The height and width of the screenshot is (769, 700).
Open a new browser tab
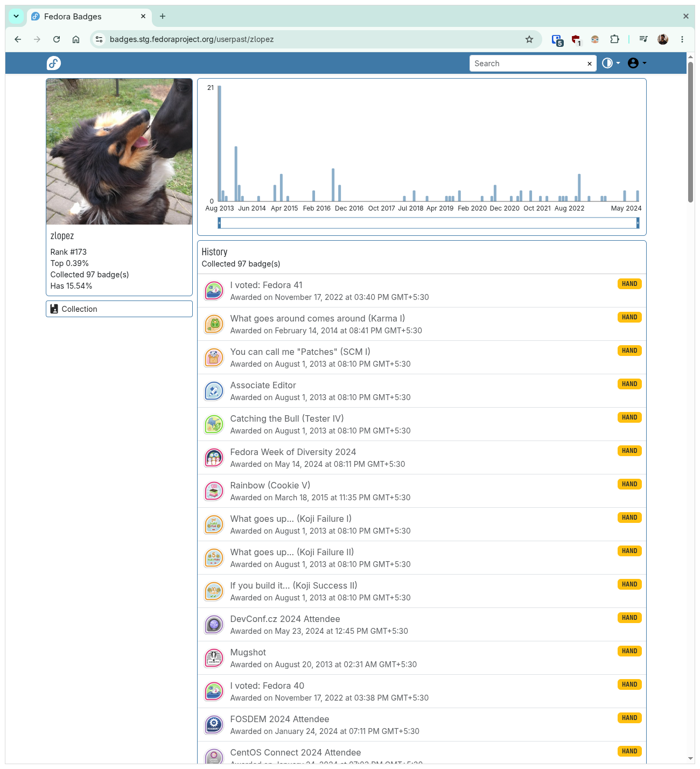163,17
